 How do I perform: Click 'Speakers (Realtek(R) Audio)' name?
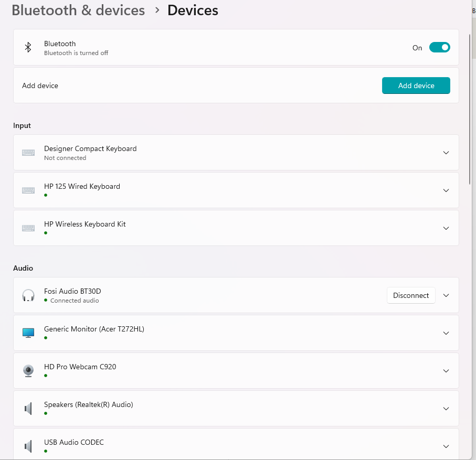89,405
